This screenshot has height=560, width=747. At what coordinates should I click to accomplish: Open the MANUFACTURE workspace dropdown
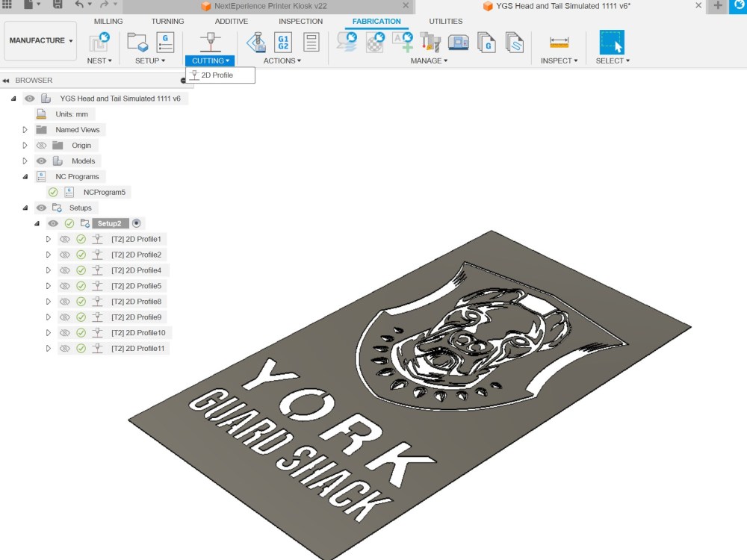(40, 40)
